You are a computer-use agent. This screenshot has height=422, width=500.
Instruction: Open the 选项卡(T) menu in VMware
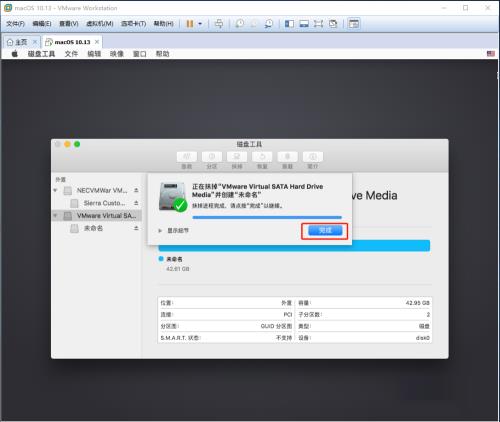[x=133, y=24]
